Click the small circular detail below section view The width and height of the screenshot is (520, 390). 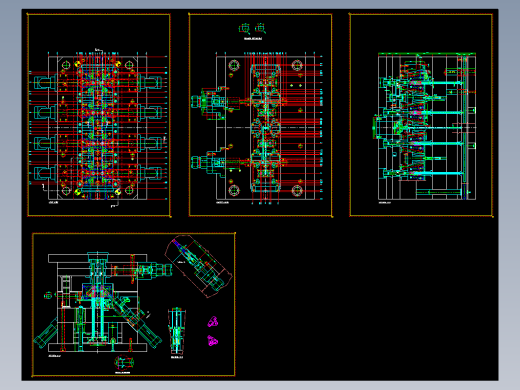click(x=123, y=362)
